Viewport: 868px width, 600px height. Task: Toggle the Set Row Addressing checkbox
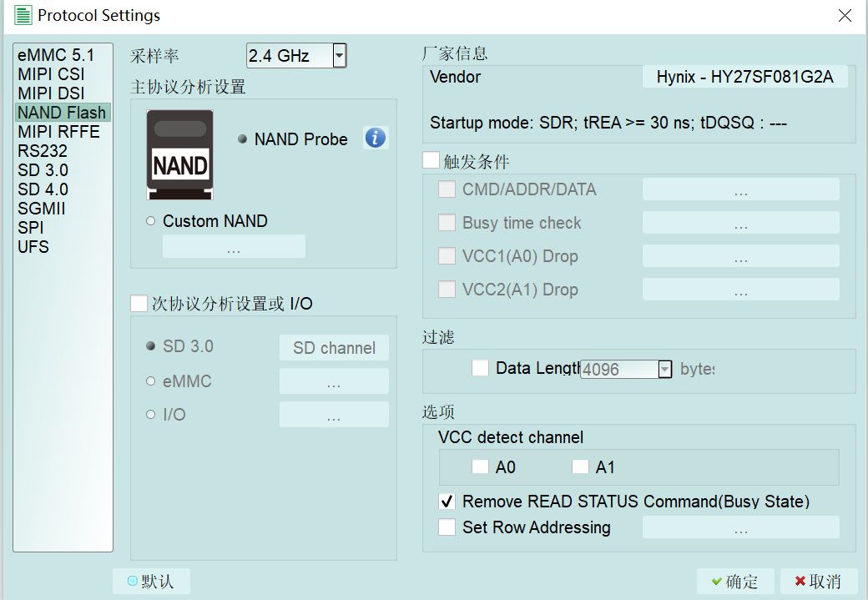click(447, 527)
